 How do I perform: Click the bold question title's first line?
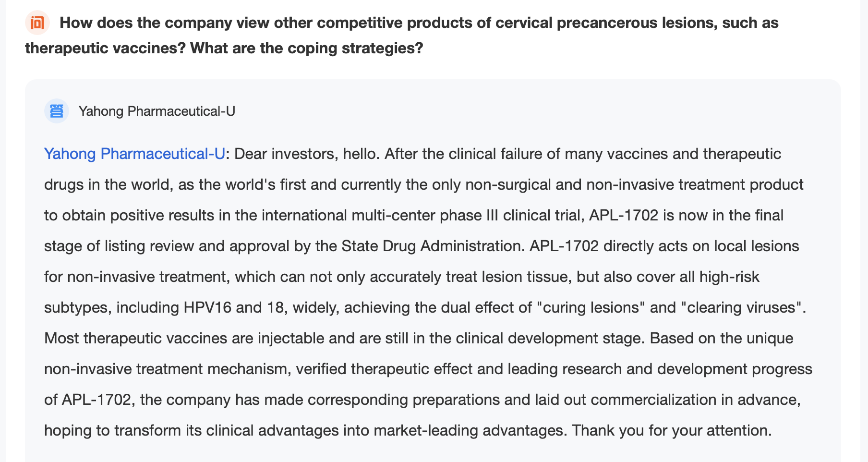pyautogui.click(x=419, y=23)
